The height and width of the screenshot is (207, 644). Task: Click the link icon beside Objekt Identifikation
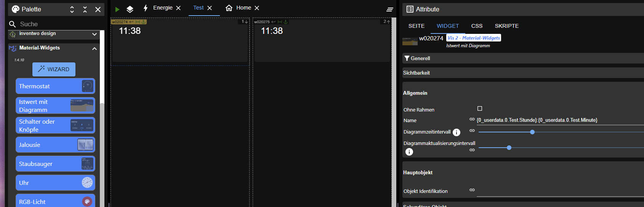[472, 190]
